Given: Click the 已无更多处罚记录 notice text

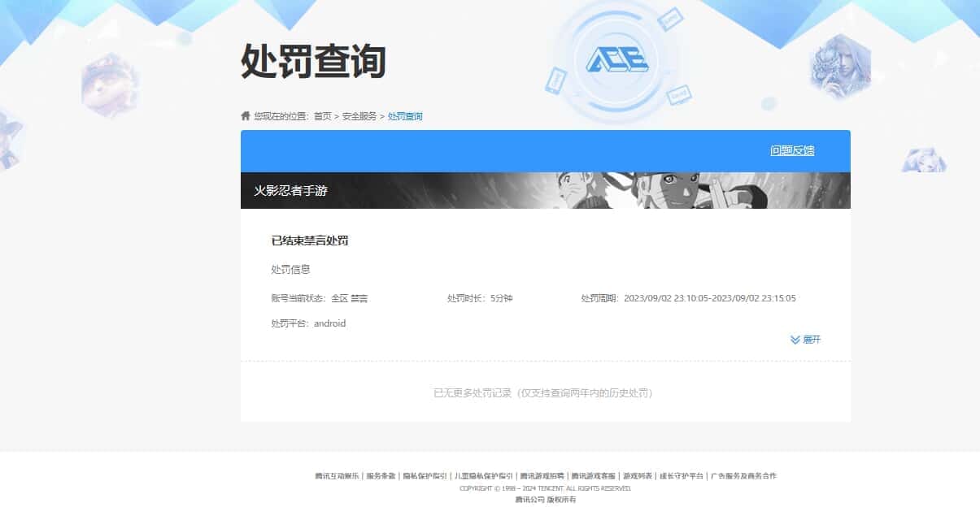Looking at the screenshot, I should [543, 392].
